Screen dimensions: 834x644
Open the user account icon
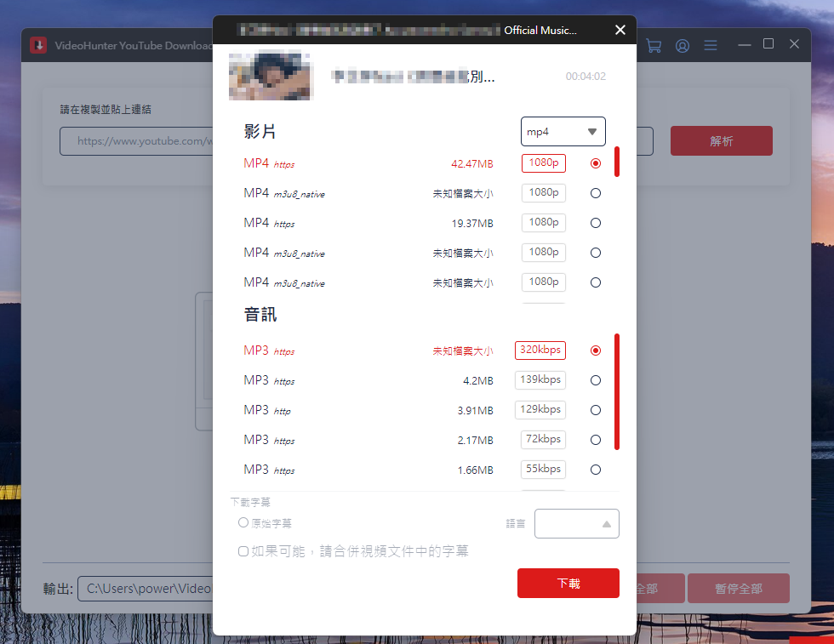click(x=683, y=46)
